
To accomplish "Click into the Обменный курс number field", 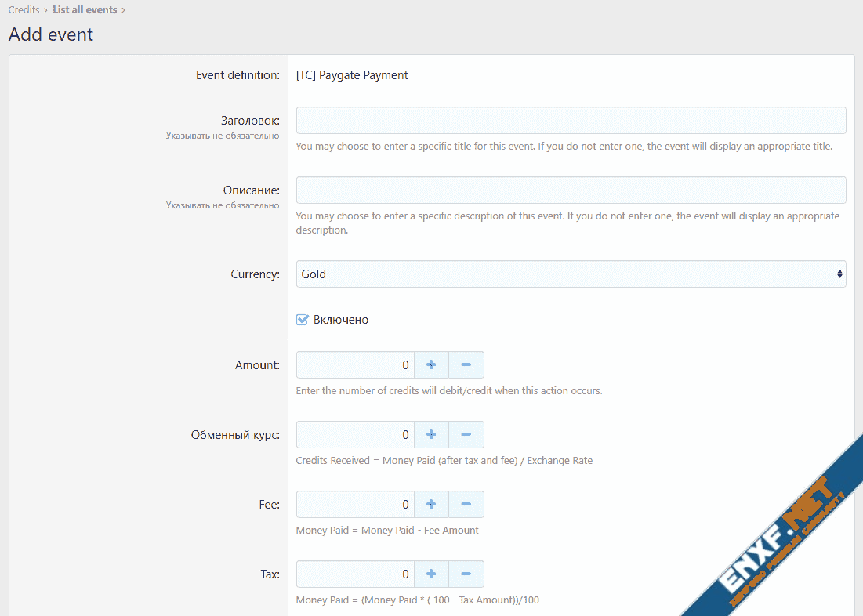I will pyautogui.click(x=355, y=435).
